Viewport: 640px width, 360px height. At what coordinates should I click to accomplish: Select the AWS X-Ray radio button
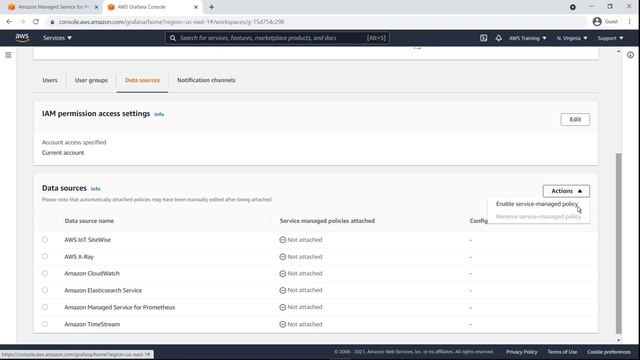coord(45,256)
